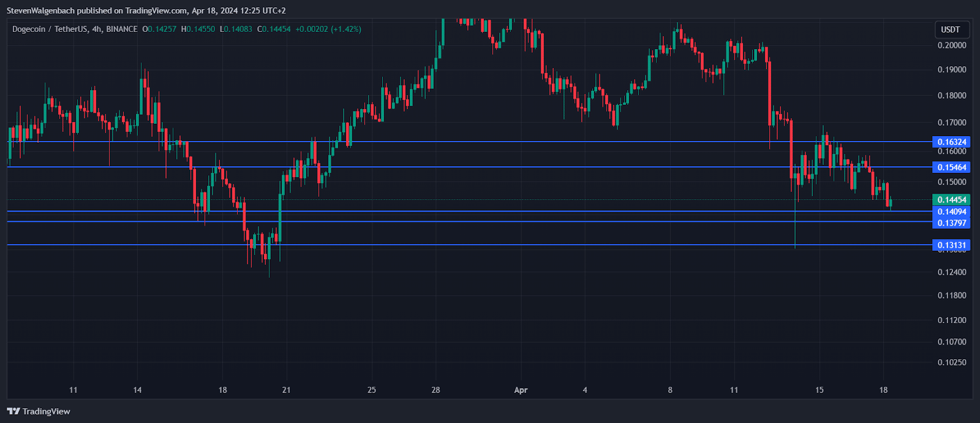This screenshot has height=423, width=980.
Task: Select the 25 date marker on time axis
Action: point(372,390)
